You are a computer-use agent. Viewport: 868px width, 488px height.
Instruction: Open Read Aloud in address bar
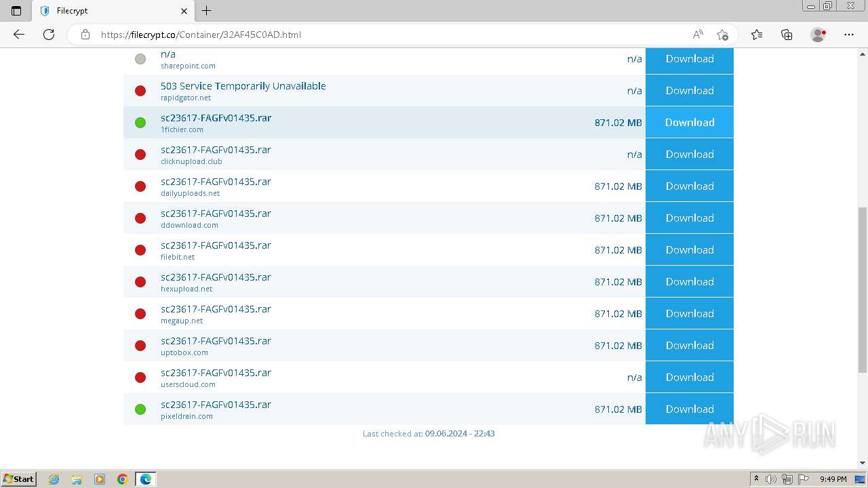[x=698, y=35]
